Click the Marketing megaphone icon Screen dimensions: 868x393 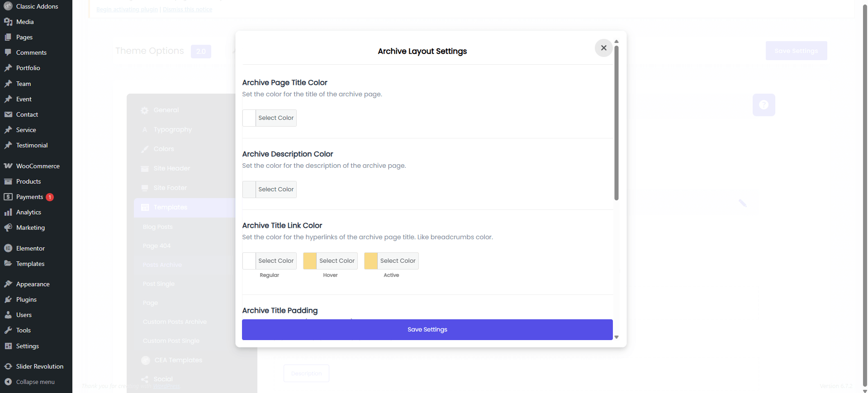8,227
